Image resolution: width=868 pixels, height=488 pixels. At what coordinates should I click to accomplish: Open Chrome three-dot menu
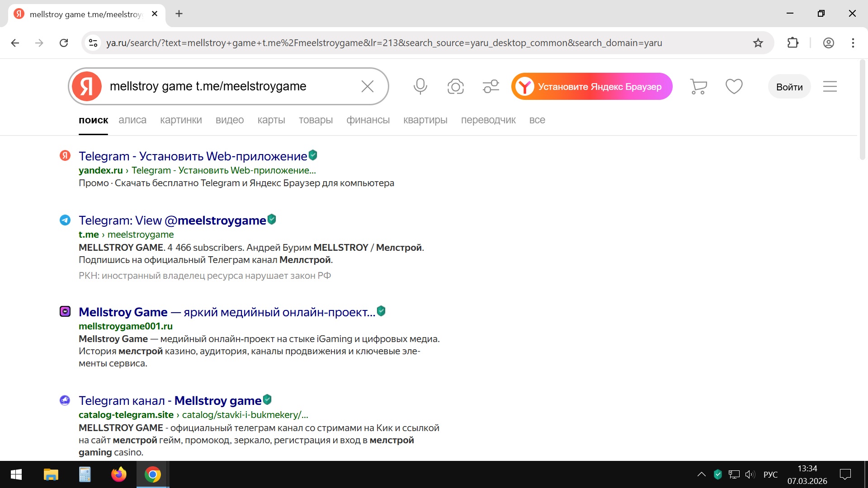coord(853,43)
